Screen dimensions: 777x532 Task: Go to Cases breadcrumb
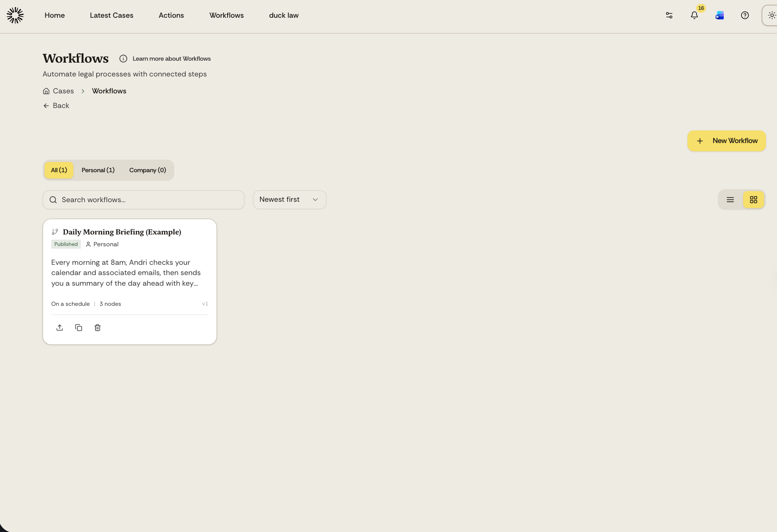click(x=63, y=91)
